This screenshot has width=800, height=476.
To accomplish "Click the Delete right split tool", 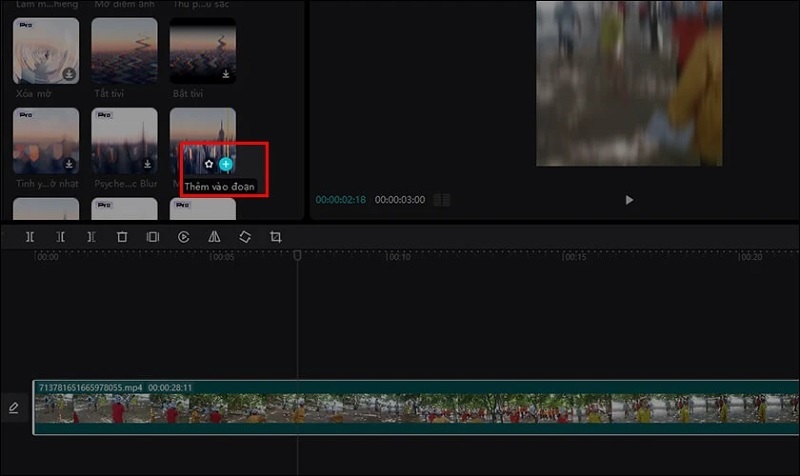I will [91, 237].
